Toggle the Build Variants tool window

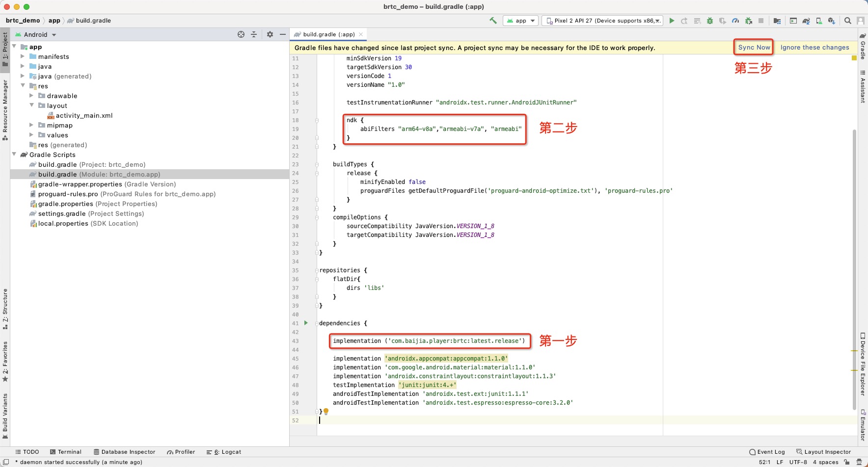click(x=5, y=416)
